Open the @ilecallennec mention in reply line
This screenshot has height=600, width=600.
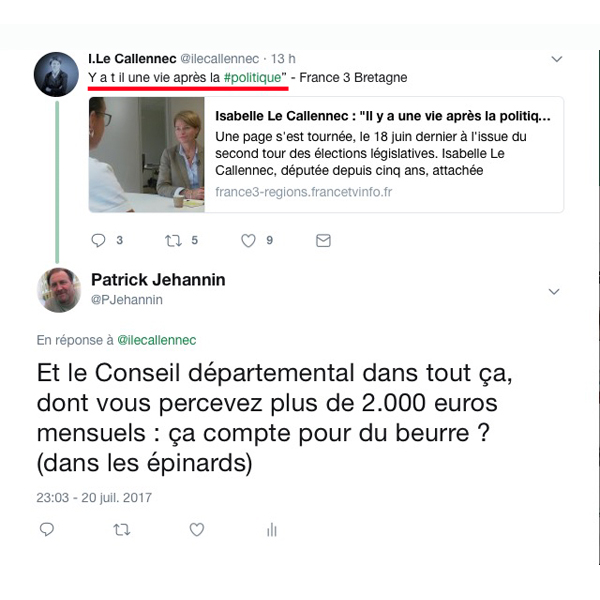[157, 340]
